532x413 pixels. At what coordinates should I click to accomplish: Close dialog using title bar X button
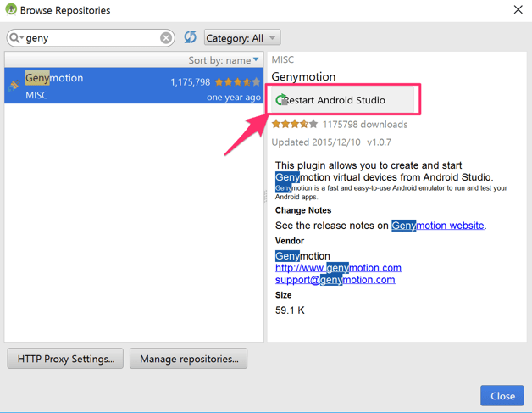coord(518,9)
